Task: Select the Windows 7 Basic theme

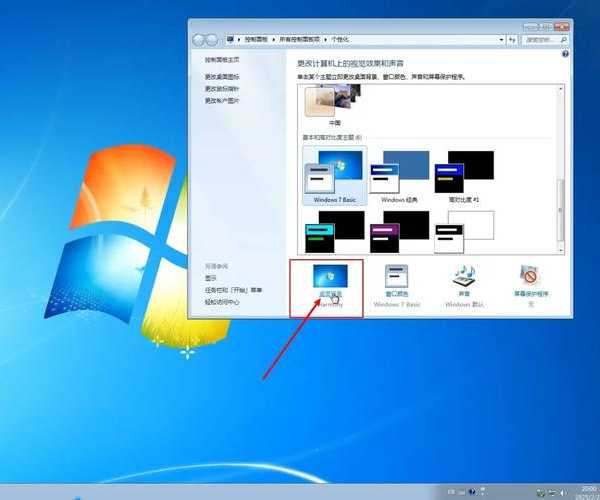Action: pos(335,176)
